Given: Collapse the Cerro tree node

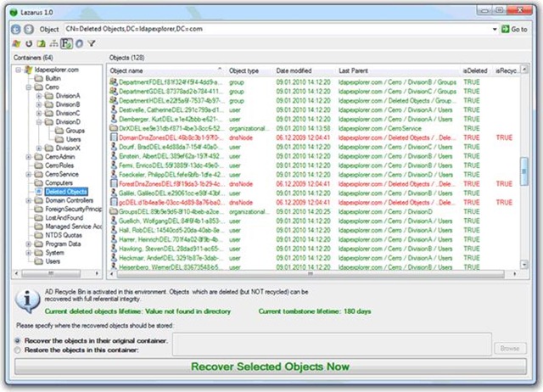Looking at the screenshot, I should (29, 87).
